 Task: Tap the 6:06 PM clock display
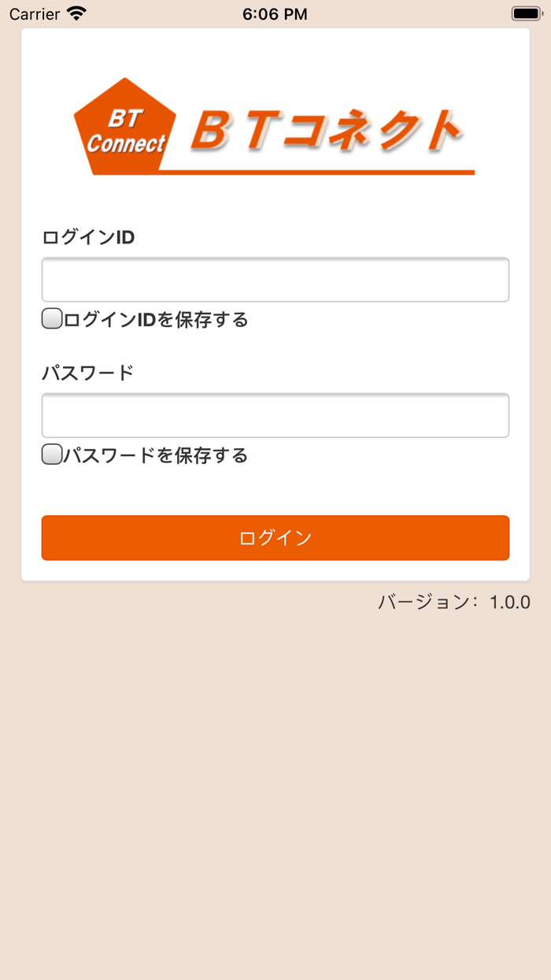[275, 13]
